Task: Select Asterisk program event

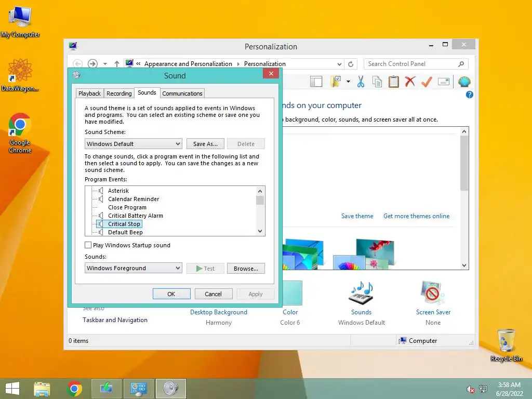Action: click(x=118, y=191)
